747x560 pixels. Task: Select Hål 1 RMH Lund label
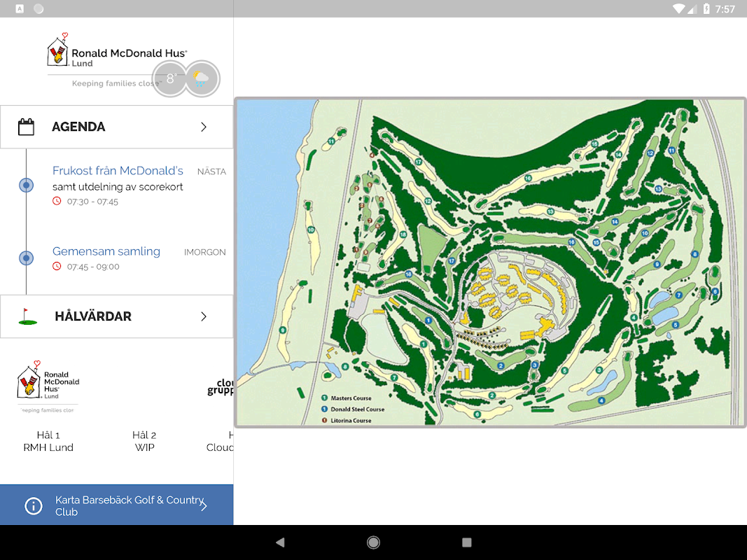point(48,441)
